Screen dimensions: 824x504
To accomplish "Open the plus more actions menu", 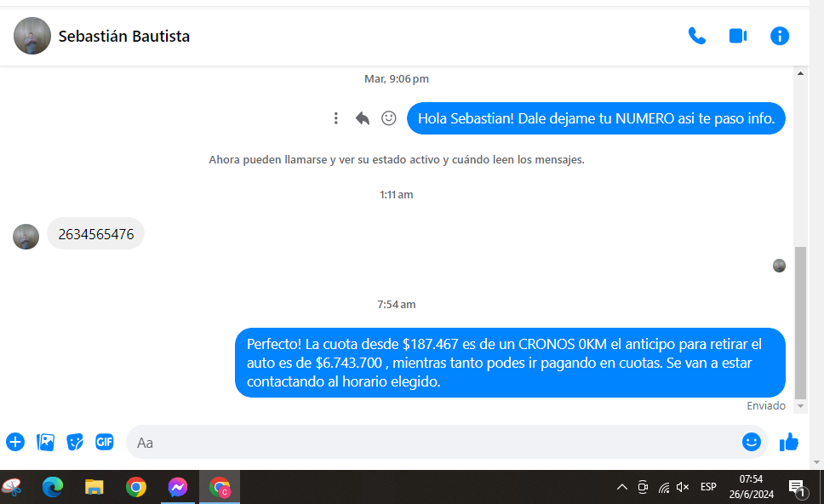I will tap(15, 442).
